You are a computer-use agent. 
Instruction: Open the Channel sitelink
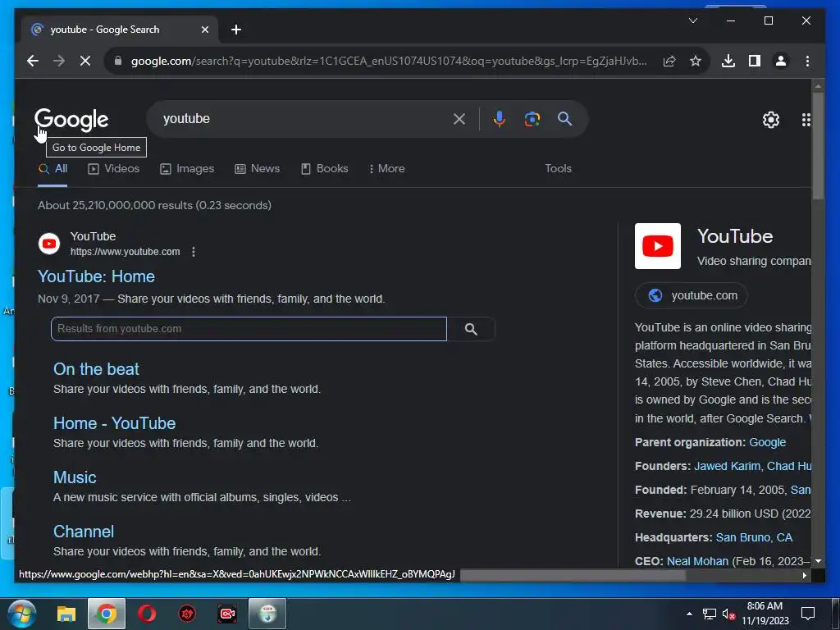click(84, 532)
